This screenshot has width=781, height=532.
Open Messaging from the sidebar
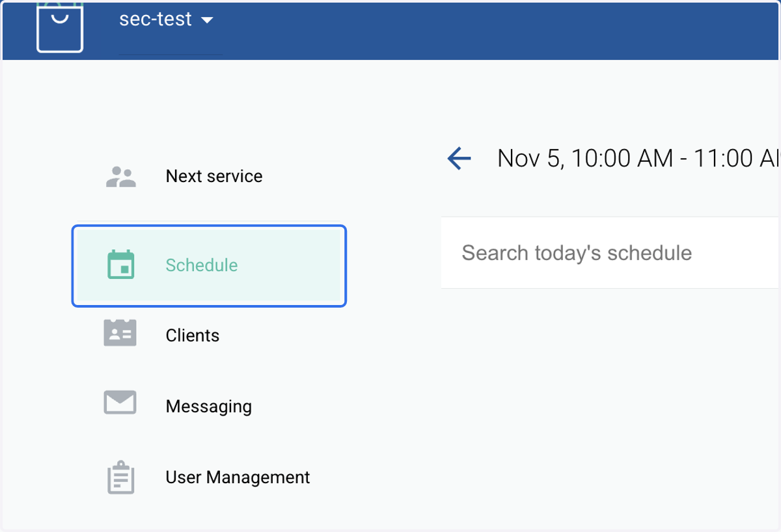[x=209, y=406]
